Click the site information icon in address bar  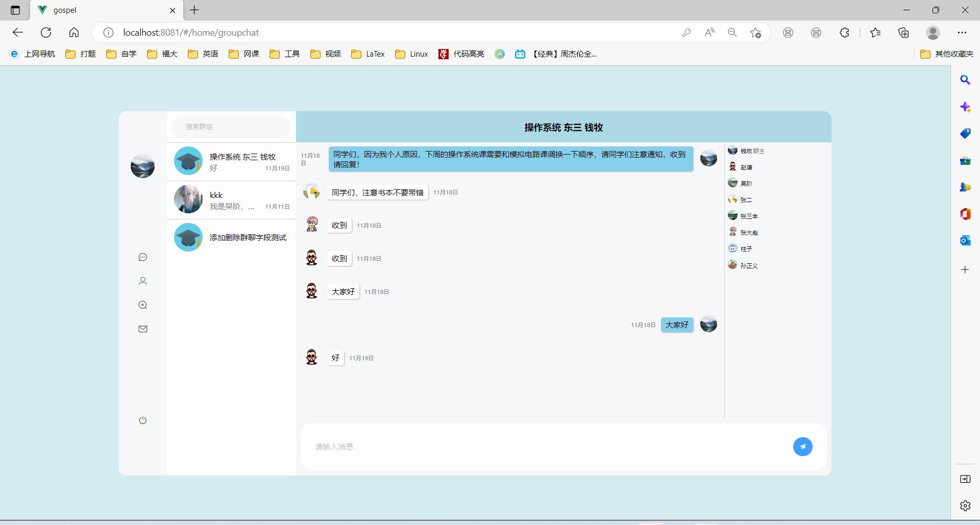[x=108, y=33]
